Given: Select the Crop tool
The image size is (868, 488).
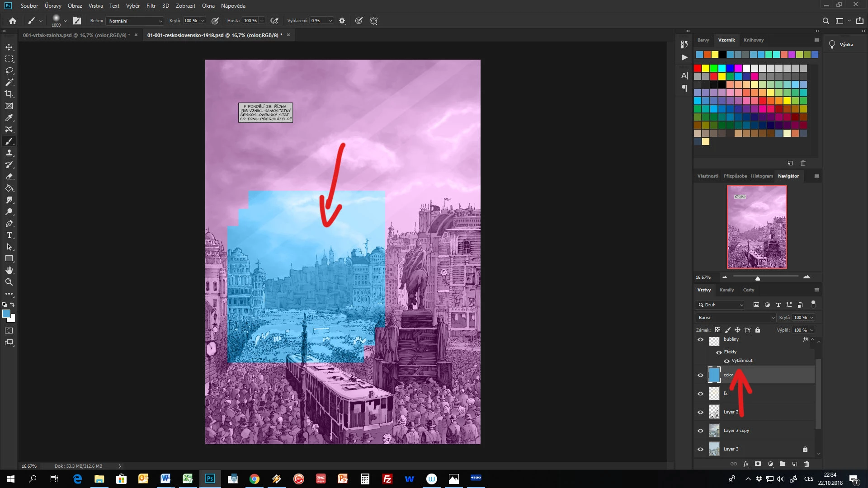Looking at the screenshot, I should click(x=9, y=94).
